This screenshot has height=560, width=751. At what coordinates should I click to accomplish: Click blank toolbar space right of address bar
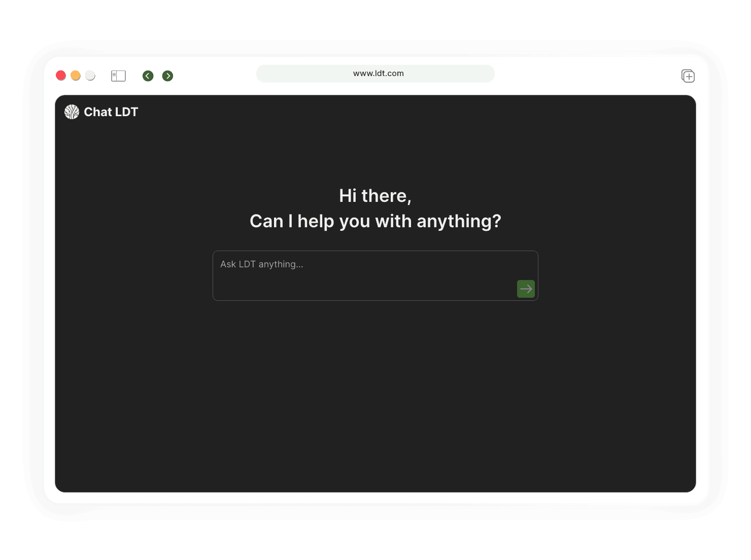coord(584,75)
